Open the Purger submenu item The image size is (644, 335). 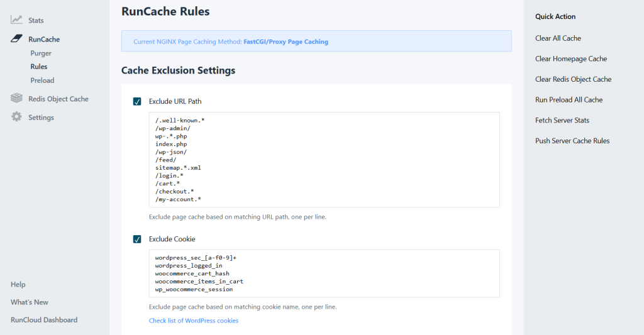click(41, 53)
